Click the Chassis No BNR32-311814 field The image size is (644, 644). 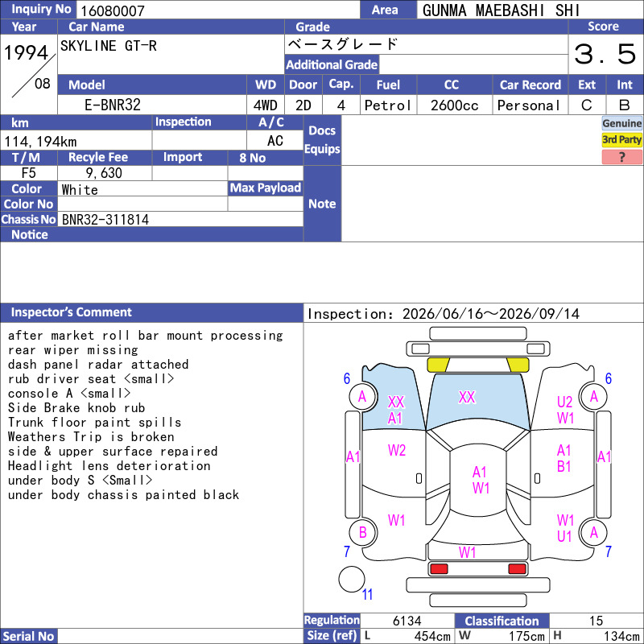pos(180,219)
